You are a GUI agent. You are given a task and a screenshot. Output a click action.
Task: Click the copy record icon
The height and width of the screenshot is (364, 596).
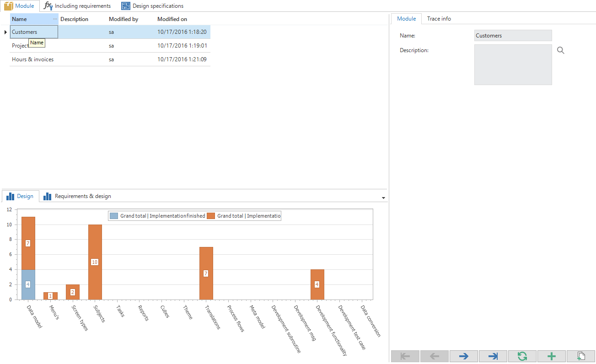click(581, 356)
